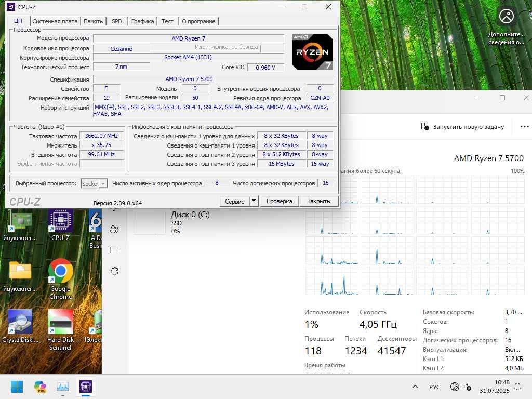Open the Память tab in CPU-Z

(94, 21)
